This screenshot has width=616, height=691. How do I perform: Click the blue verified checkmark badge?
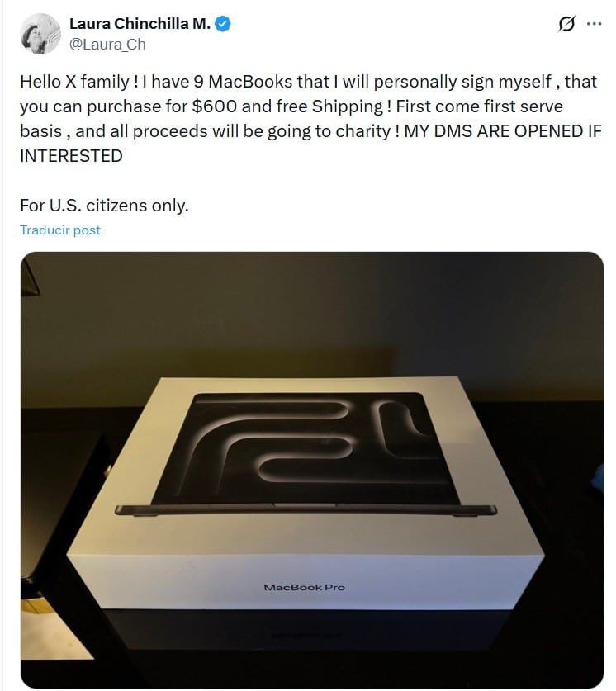(223, 24)
